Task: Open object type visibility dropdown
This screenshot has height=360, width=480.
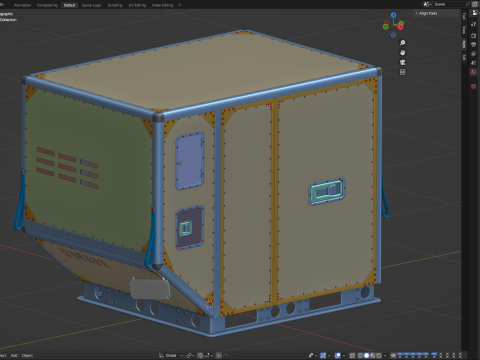Action: pyautogui.click(x=312, y=355)
